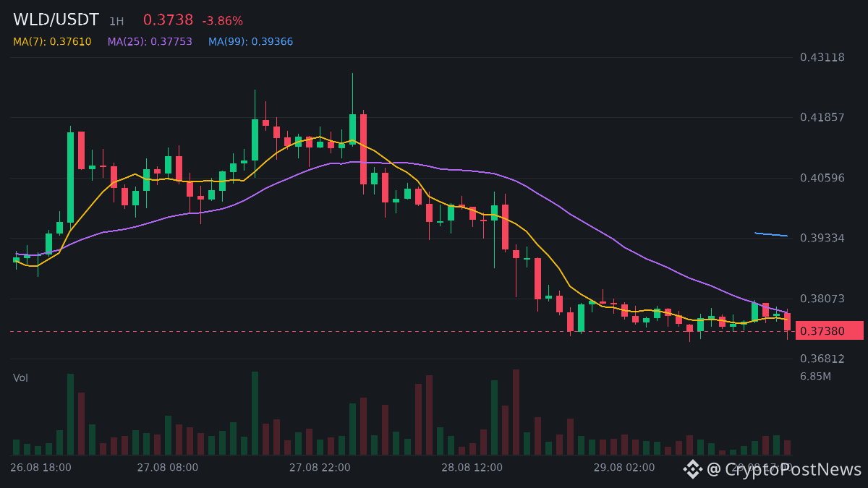This screenshot has width=868, height=488.
Task: Click the 28.08 12:00 time label
Action: tap(472, 468)
